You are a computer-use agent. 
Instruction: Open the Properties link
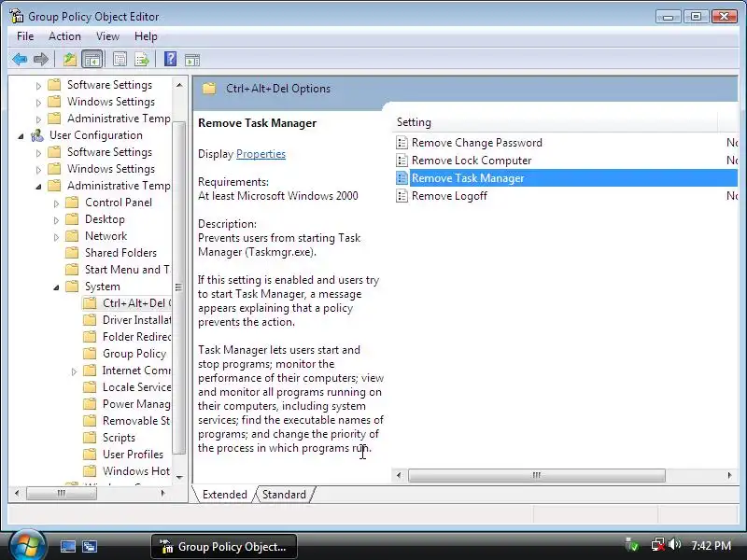click(x=261, y=154)
